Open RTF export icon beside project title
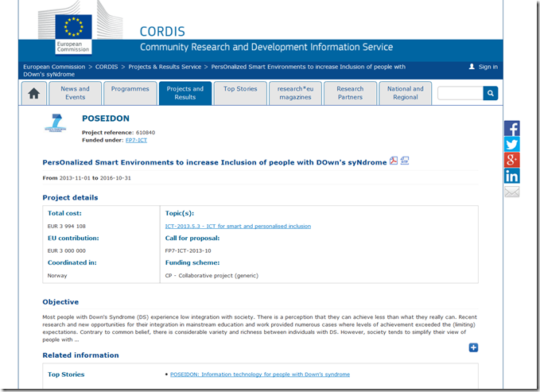Viewport: 540px width, 392px height. (x=405, y=161)
